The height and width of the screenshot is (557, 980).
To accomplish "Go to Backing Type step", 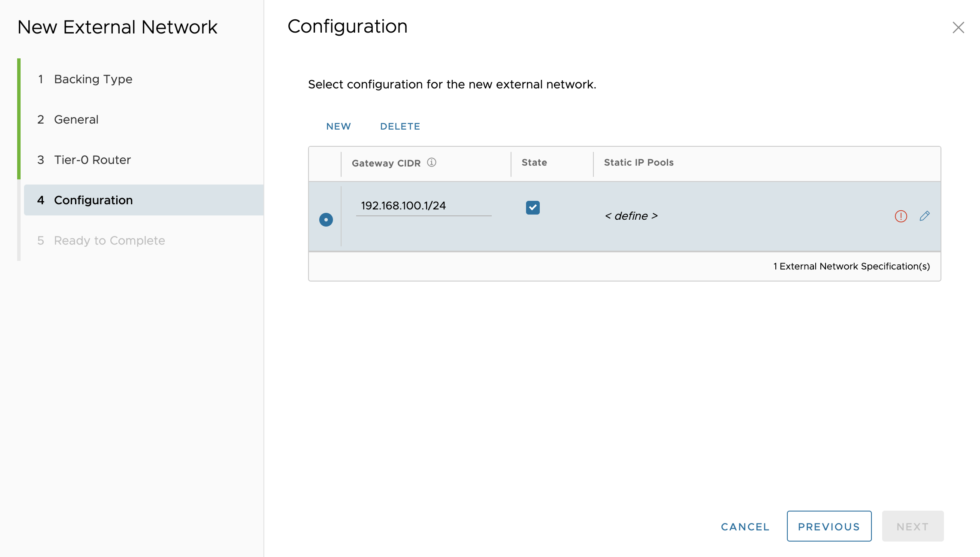I will click(x=93, y=79).
